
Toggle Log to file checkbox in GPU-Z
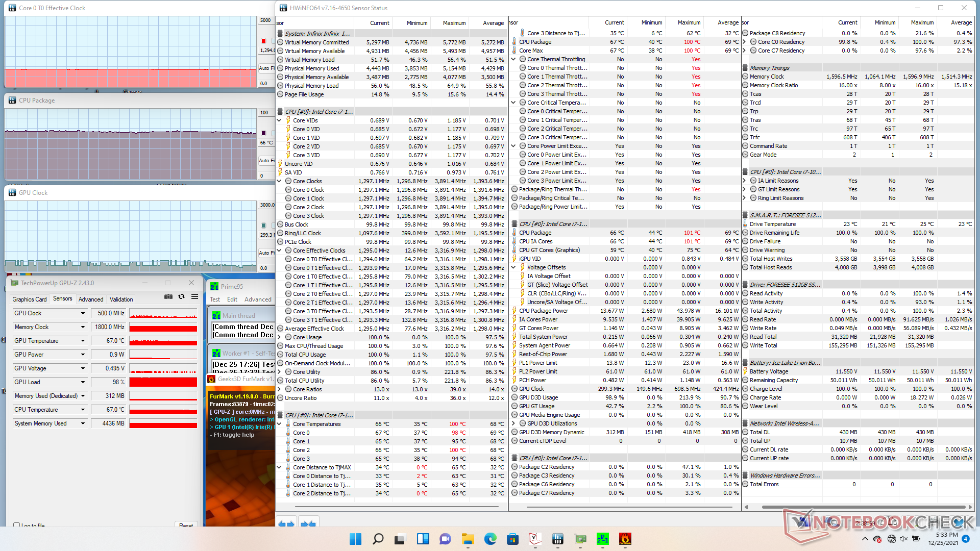(x=17, y=525)
